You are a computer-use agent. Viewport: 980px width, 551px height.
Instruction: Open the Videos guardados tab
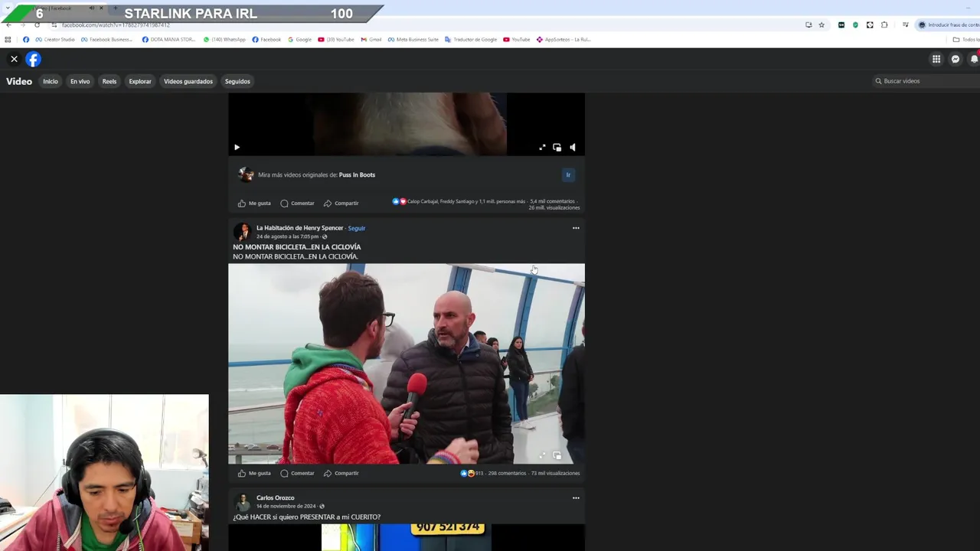click(x=188, y=81)
